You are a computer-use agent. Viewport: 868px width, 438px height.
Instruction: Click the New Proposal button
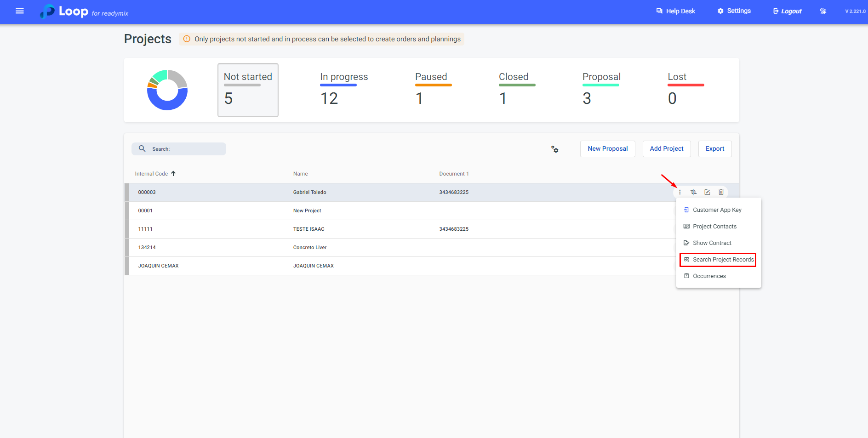(607, 149)
